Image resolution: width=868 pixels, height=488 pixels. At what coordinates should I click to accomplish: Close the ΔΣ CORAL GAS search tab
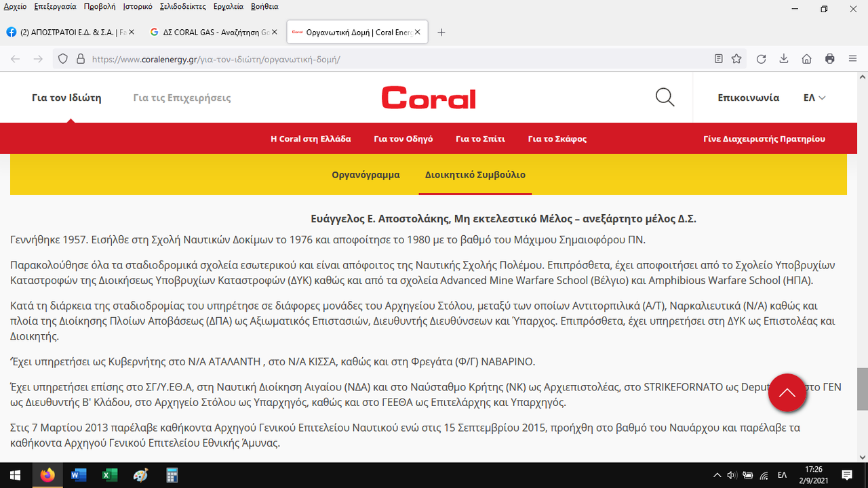point(275,32)
